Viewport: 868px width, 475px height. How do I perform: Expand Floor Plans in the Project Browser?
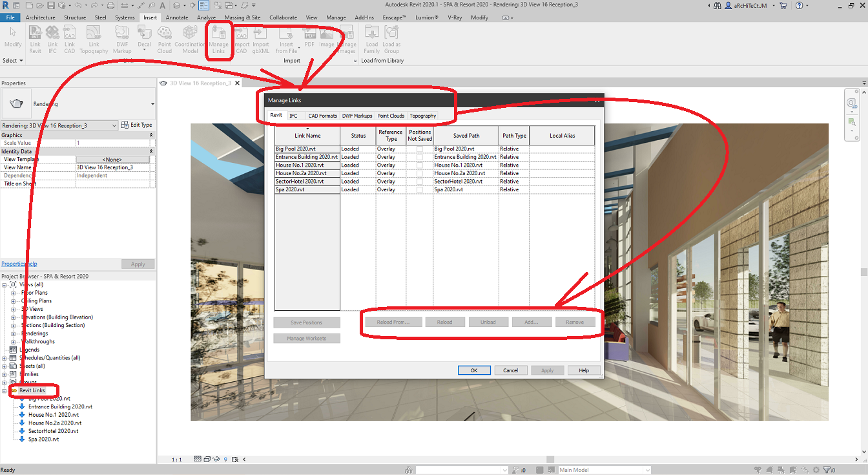tap(13, 292)
